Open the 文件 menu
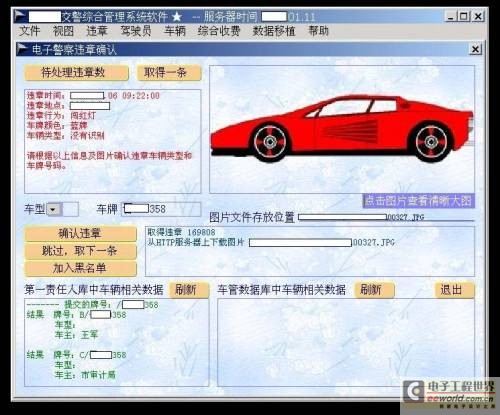 30,31
